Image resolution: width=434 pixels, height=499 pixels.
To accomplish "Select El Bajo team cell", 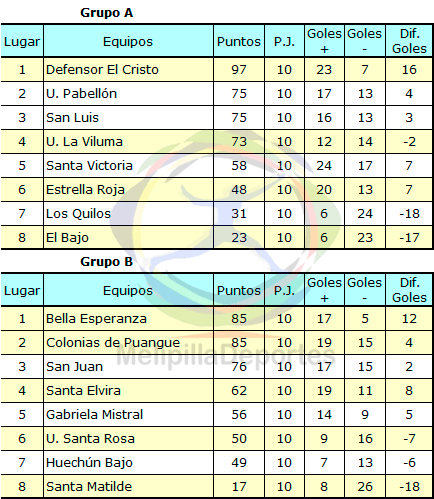I will [x=128, y=237].
